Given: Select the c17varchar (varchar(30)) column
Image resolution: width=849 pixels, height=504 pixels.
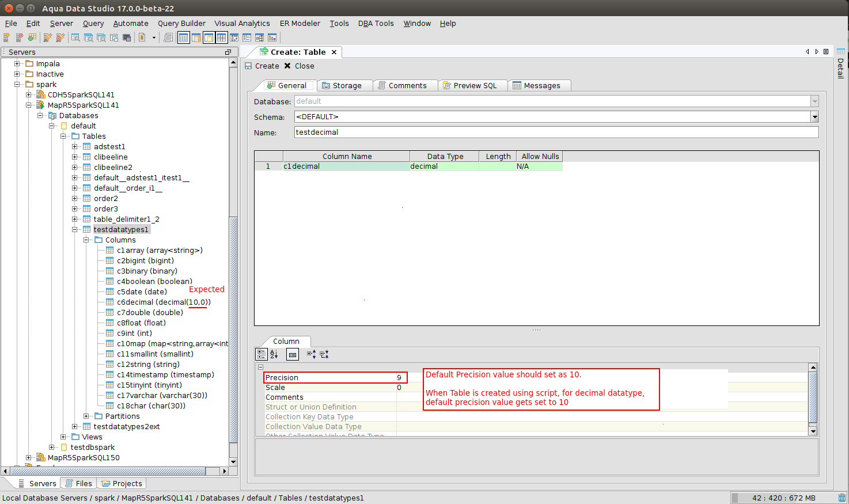Looking at the screenshot, I should (162, 395).
